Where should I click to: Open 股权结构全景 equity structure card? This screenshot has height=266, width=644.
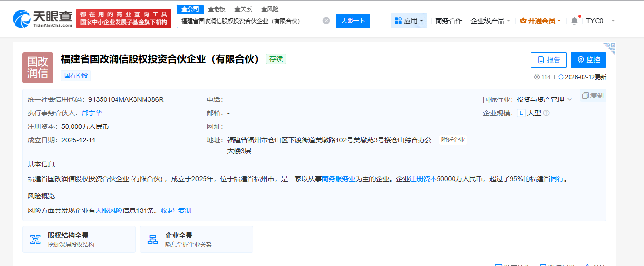(79, 239)
